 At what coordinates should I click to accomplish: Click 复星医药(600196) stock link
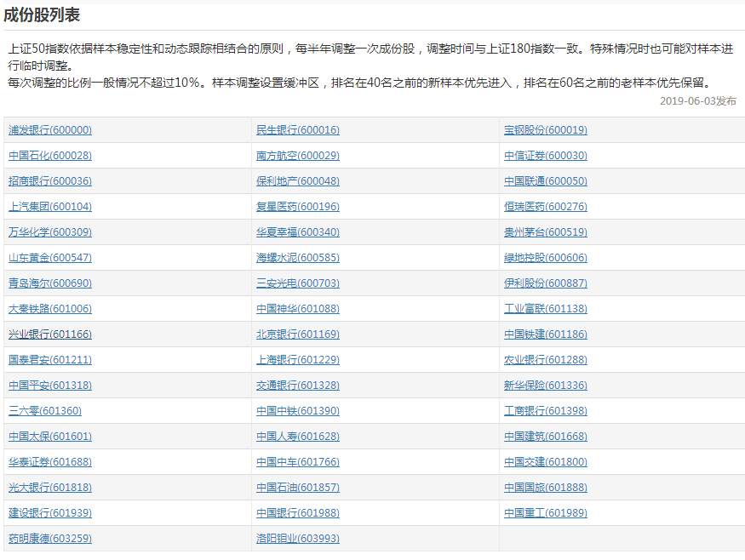pyautogui.click(x=298, y=207)
